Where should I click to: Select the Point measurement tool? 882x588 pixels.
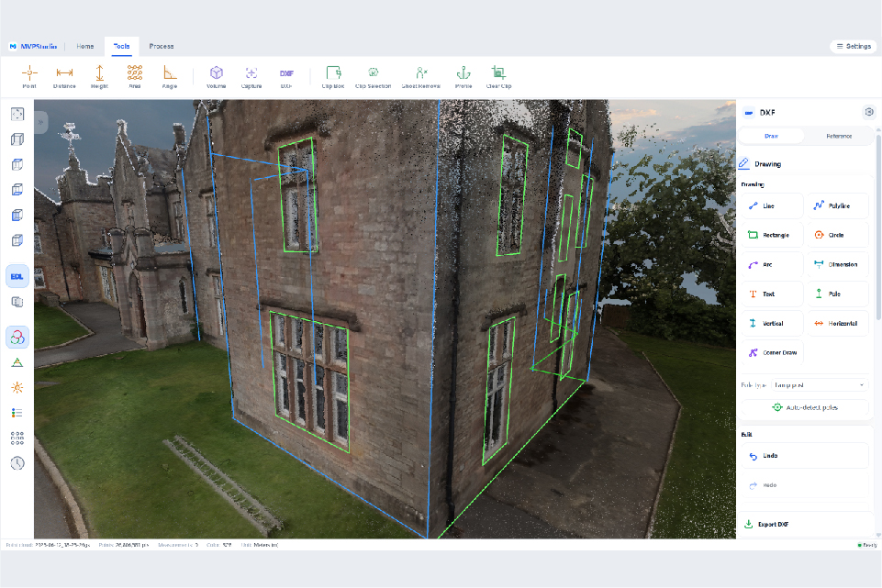[29, 77]
